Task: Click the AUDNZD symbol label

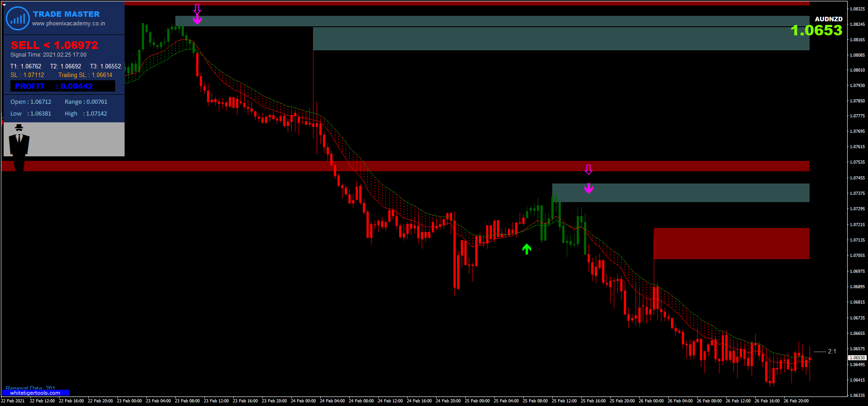Action: tap(829, 19)
